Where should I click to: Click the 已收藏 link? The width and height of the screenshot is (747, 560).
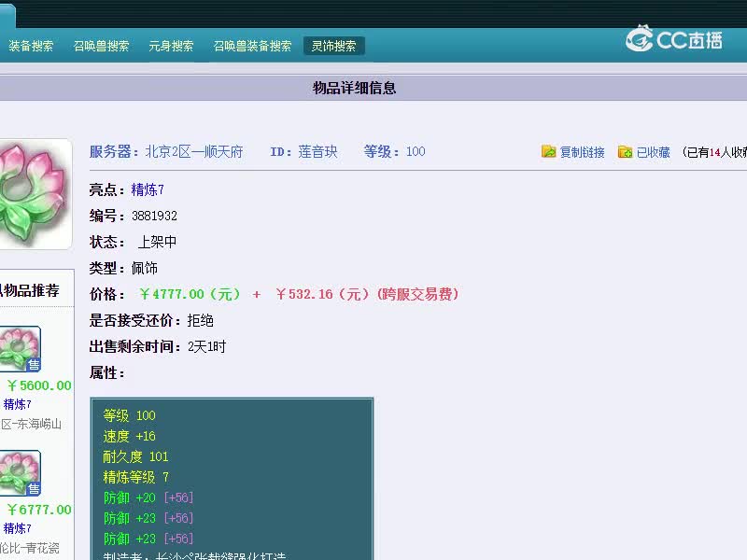[x=653, y=152]
